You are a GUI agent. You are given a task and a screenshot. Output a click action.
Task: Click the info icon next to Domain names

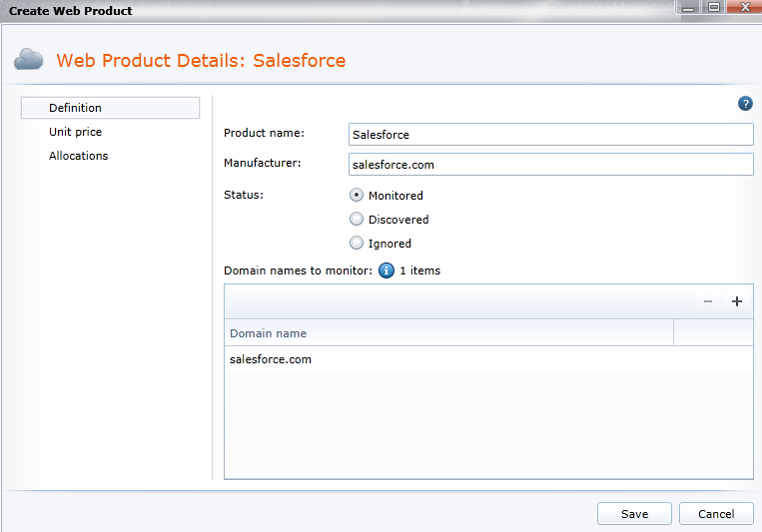[x=386, y=270]
